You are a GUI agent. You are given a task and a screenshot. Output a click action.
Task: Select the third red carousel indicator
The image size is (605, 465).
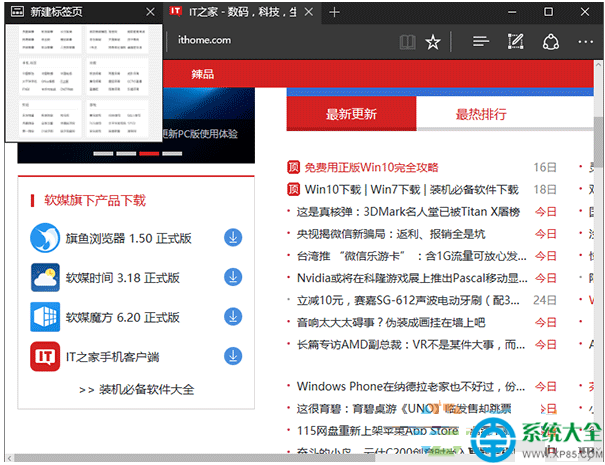pyautogui.click(x=149, y=154)
